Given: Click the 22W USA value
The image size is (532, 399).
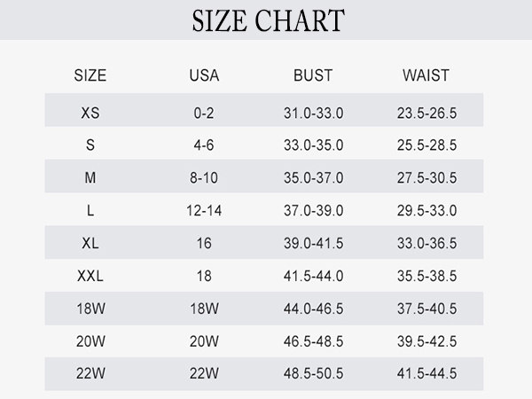Looking at the screenshot, I should pos(204,373).
